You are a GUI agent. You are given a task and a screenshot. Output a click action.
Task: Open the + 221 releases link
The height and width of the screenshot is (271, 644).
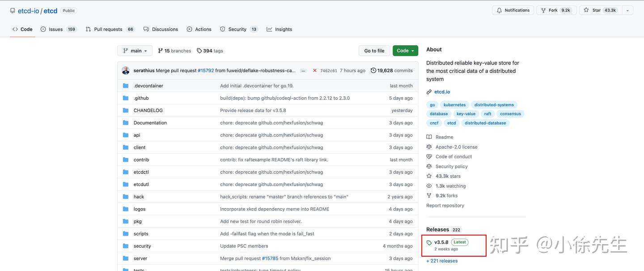pyautogui.click(x=442, y=261)
